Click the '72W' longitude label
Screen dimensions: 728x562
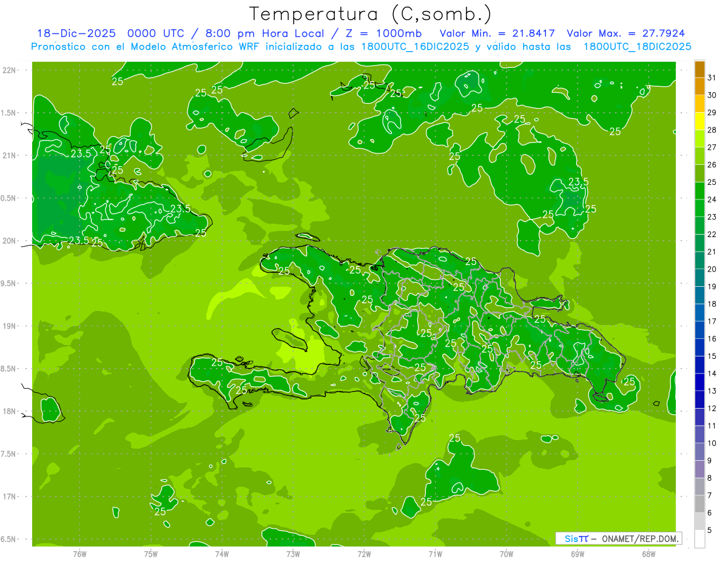pos(364,554)
